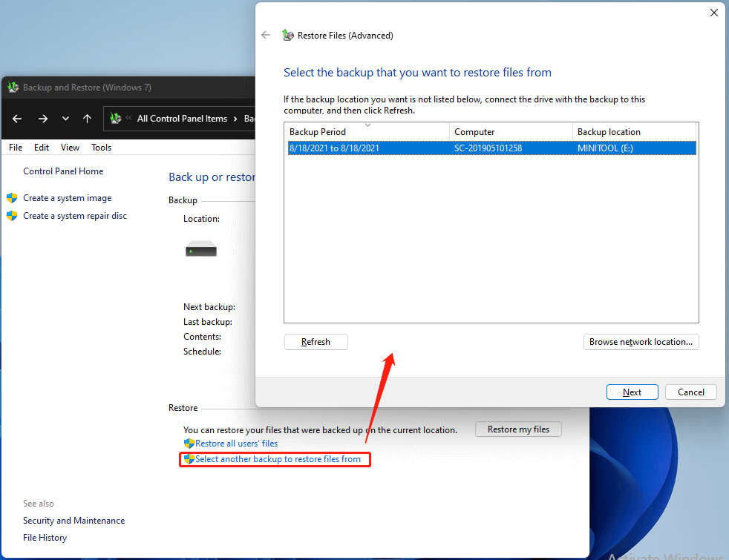Click Create a system repair disc link
The height and width of the screenshot is (560, 729).
[x=75, y=216]
